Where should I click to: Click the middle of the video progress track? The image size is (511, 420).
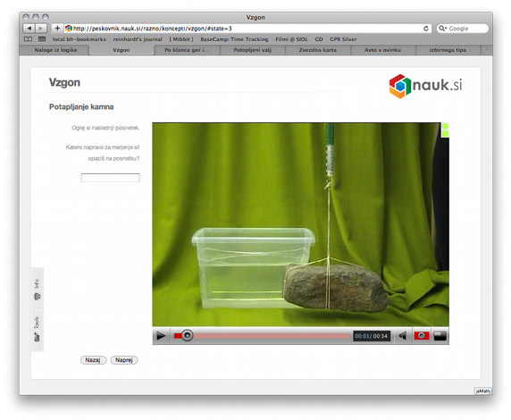point(262,336)
